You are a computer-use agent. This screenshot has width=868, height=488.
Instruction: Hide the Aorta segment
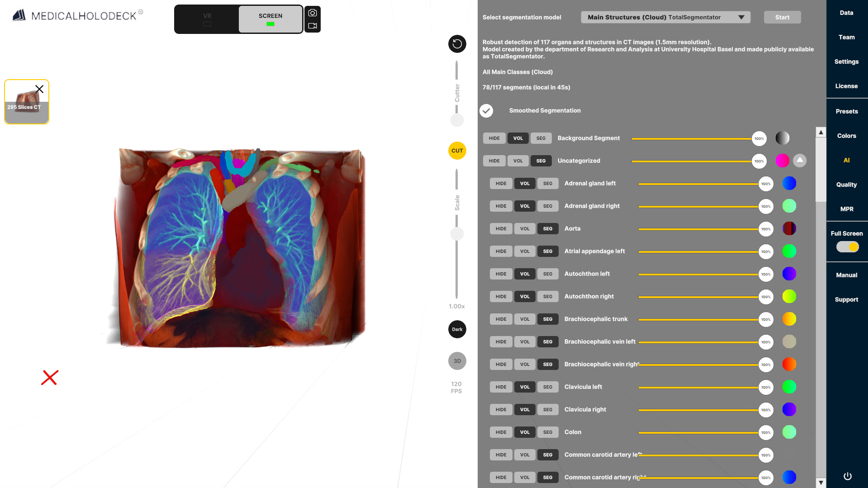(501, 229)
